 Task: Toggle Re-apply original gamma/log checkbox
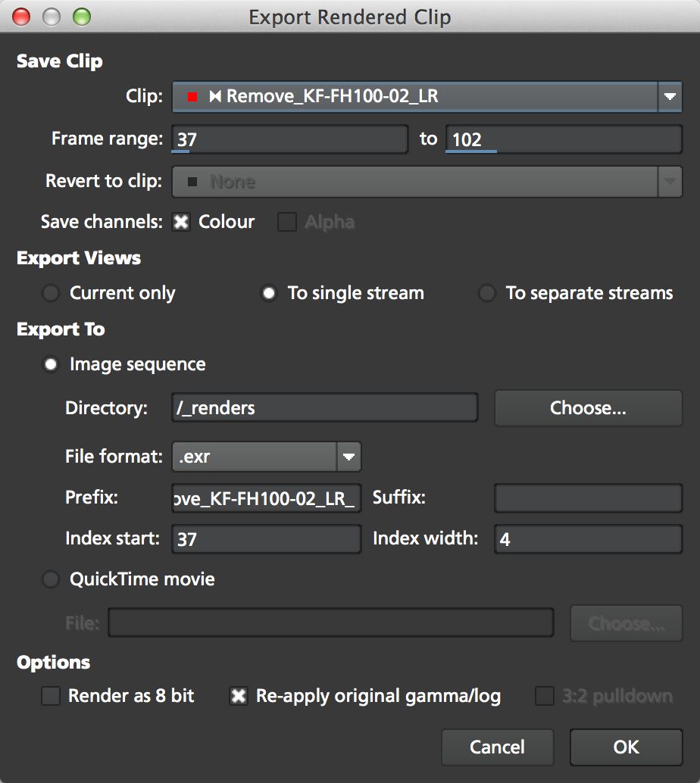[x=239, y=696]
